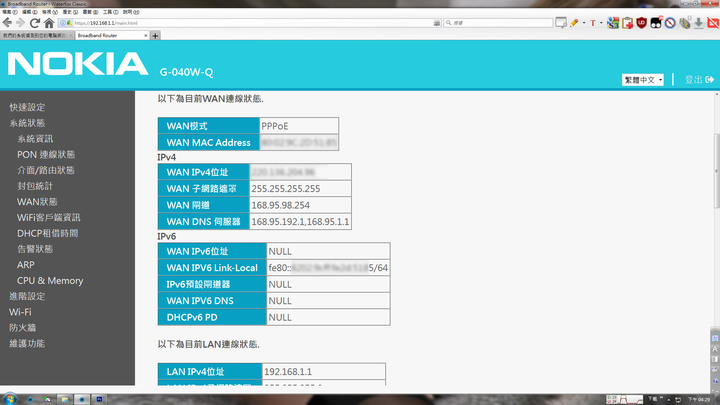This screenshot has width=720, height=405.
Task: Open new tab with plus button
Action: tap(155, 35)
